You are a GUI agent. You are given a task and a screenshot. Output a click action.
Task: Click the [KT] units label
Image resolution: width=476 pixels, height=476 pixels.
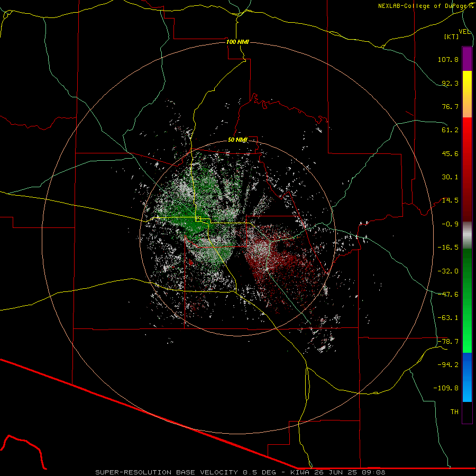coord(452,36)
